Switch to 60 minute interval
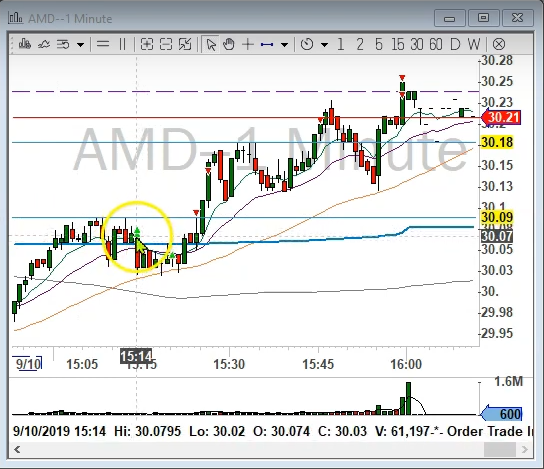544x469 pixels. coord(436,44)
